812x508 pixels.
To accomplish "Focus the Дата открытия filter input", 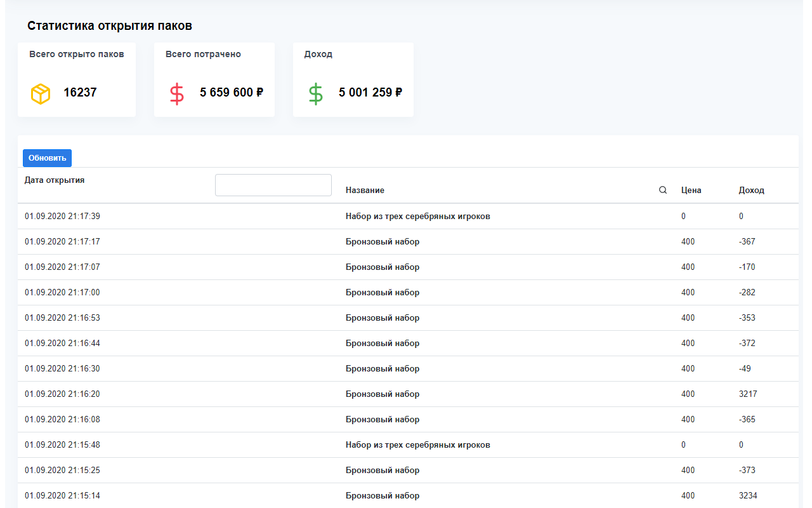I will [x=273, y=185].
